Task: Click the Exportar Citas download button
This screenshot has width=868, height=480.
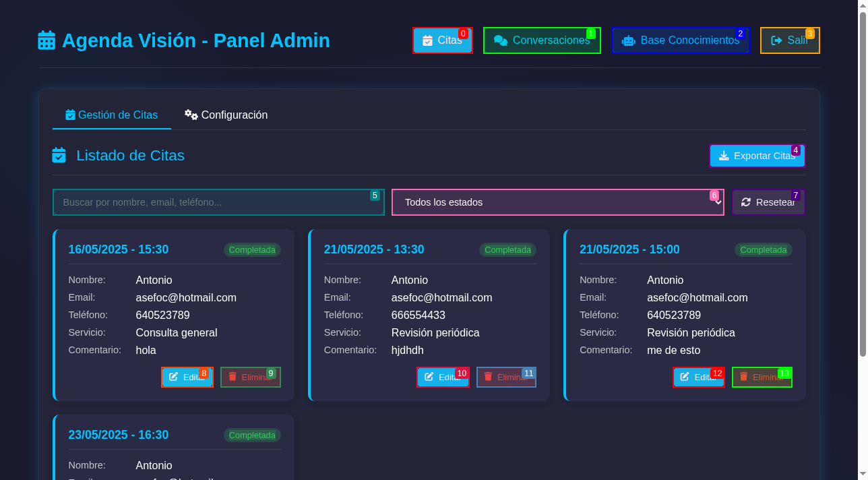Action: [757, 156]
